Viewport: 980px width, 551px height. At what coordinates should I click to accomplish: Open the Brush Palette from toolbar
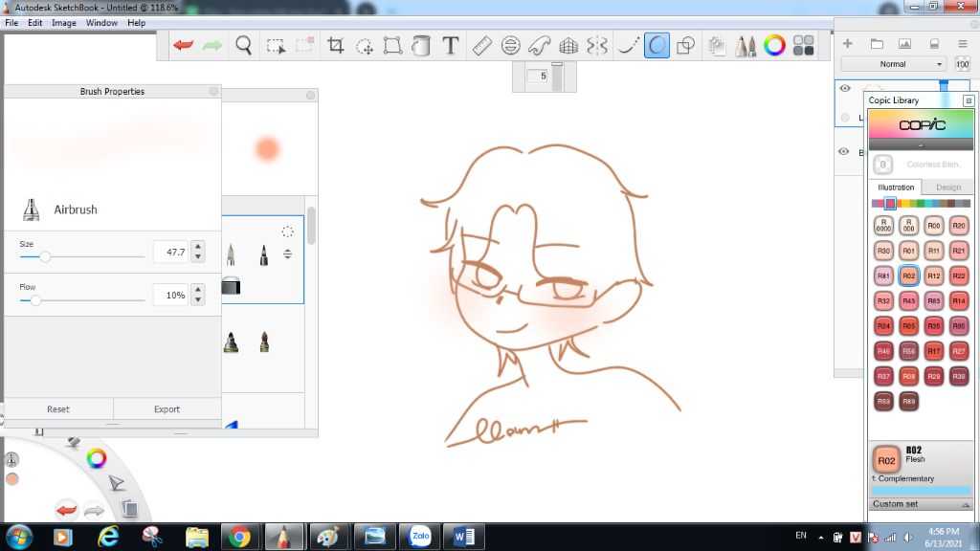coord(745,46)
